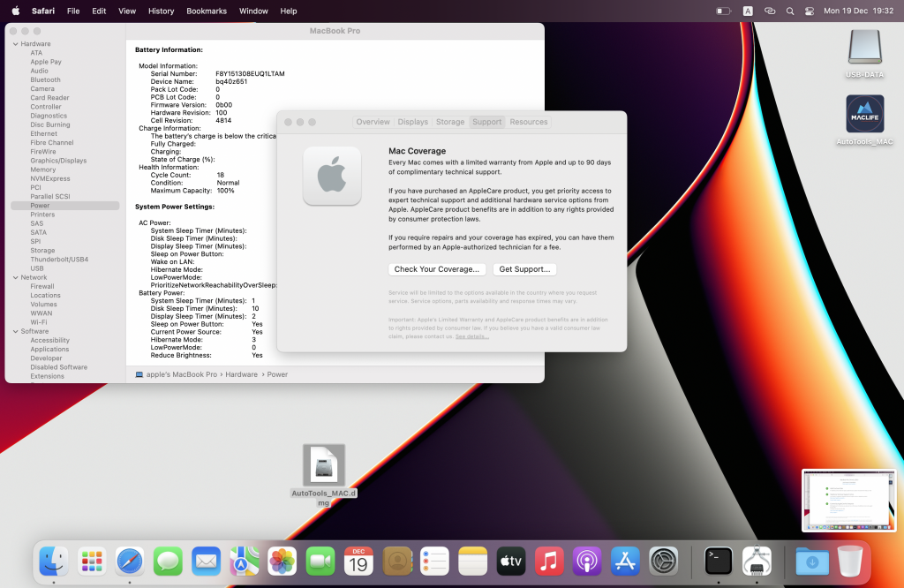Open Music app in the Dock

click(549, 561)
